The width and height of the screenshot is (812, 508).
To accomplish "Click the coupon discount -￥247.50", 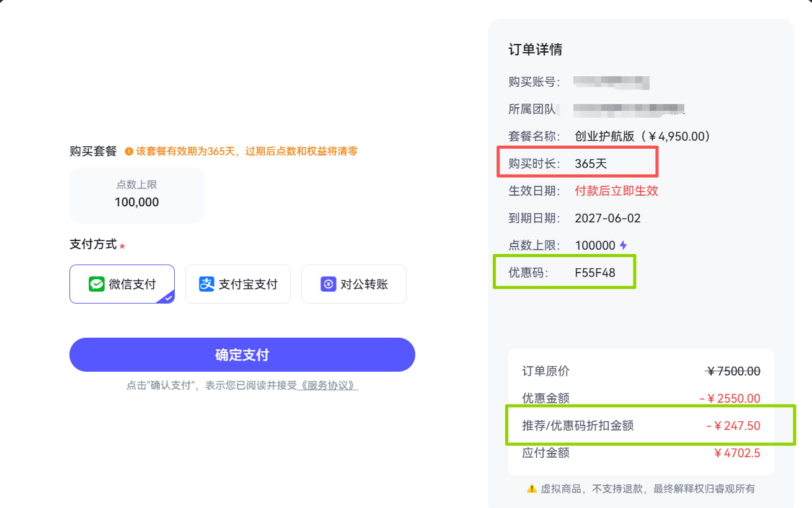I will (733, 426).
